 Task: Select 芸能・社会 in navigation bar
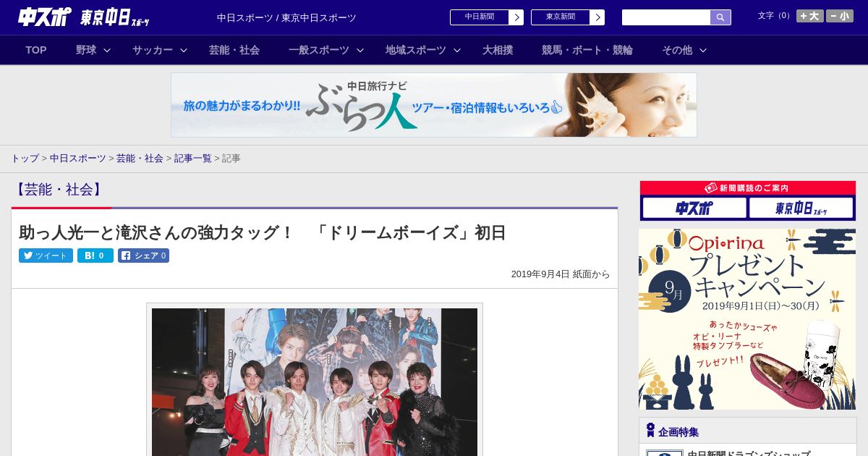pyautogui.click(x=234, y=50)
